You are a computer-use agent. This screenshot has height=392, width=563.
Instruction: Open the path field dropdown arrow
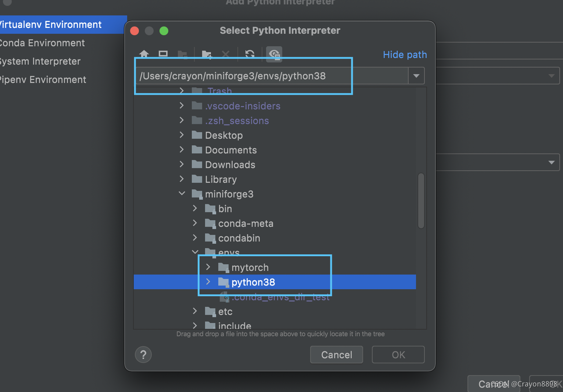[x=416, y=76]
